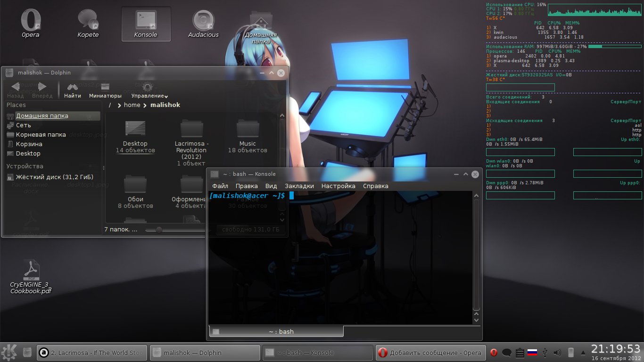The image size is (644, 362).
Task: Open Правка menu in Konsole
Action: click(247, 186)
